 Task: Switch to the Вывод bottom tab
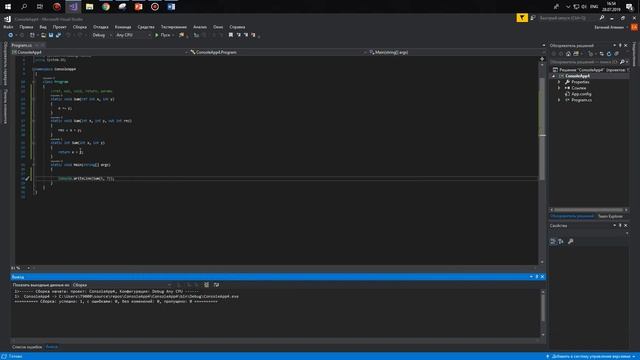click(52, 347)
